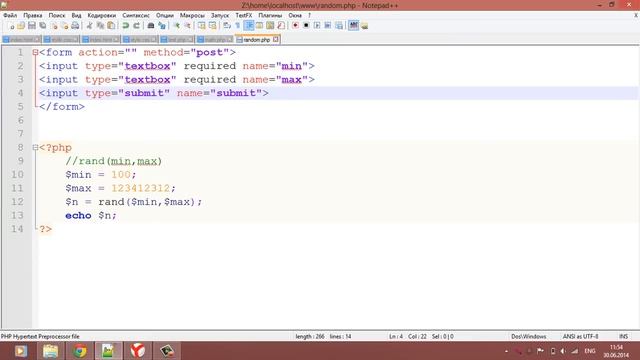Open the Replace toolbar icon
The image size is (640, 360).
[162, 26]
